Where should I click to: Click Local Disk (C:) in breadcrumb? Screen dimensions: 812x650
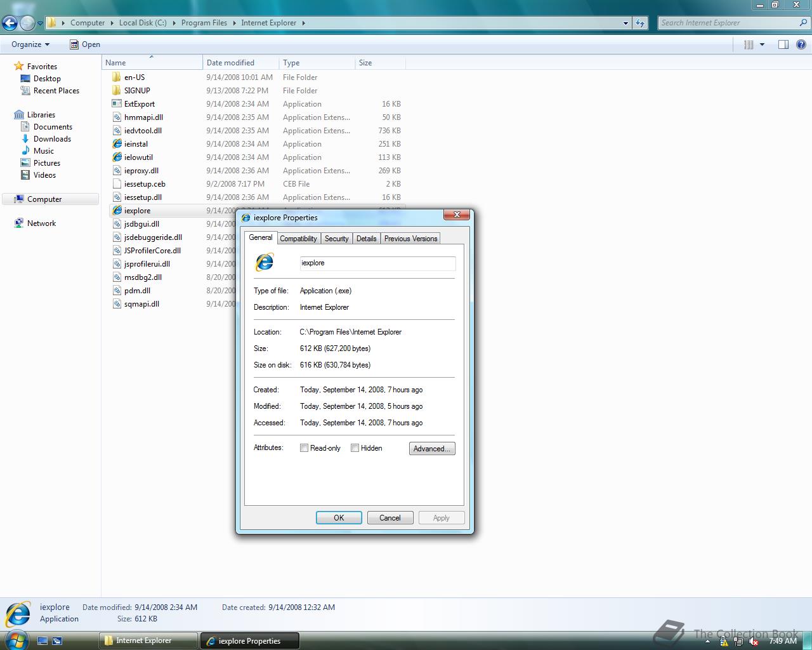(x=143, y=23)
